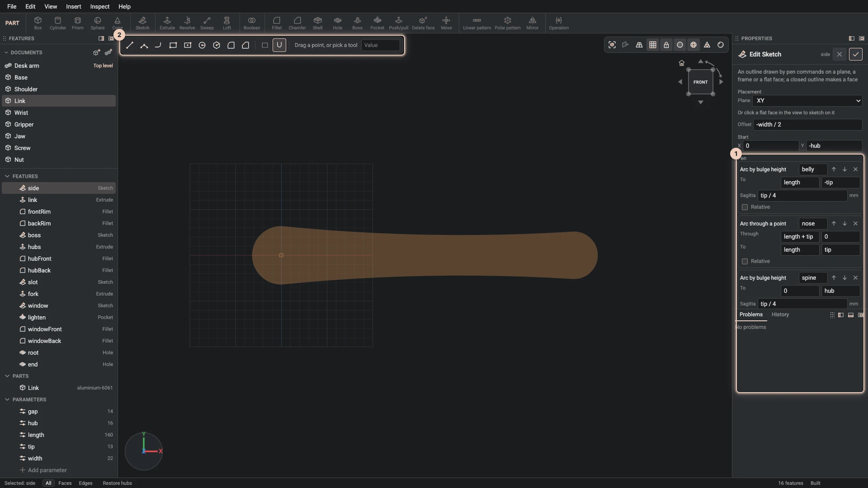The image size is (868, 488).
Task: Open the Edit menu
Action: [30, 6]
